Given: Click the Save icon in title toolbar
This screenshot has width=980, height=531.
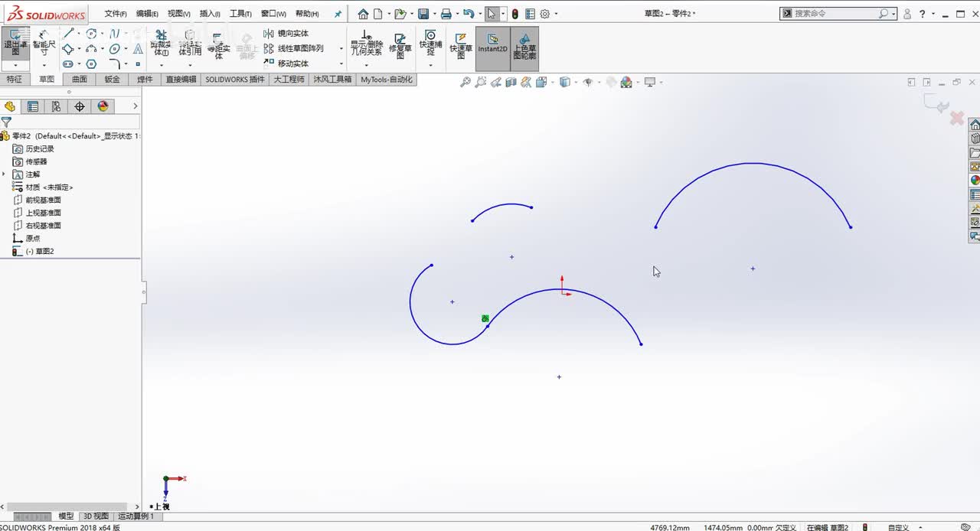Looking at the screenshot, I should pos(423,14).
